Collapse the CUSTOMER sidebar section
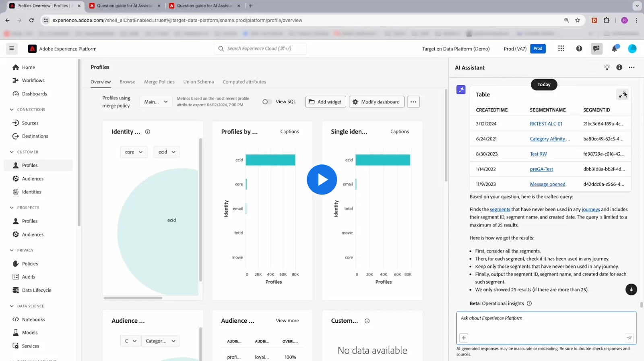 (12, 152)
